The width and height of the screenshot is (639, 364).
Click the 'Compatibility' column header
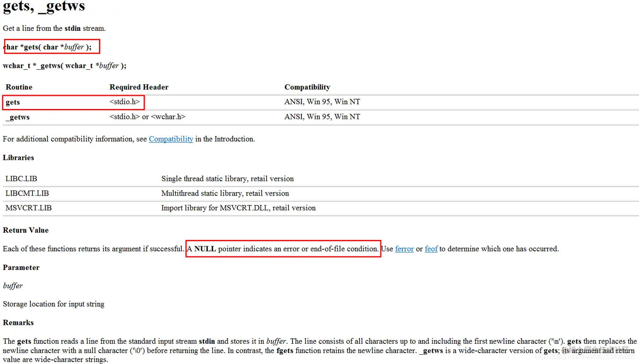307,87
